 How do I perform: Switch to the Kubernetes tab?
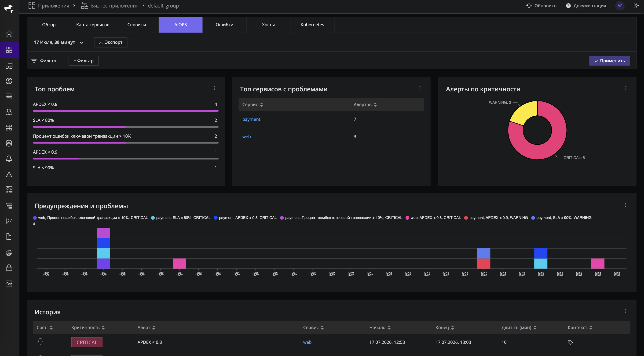(312, 25)
